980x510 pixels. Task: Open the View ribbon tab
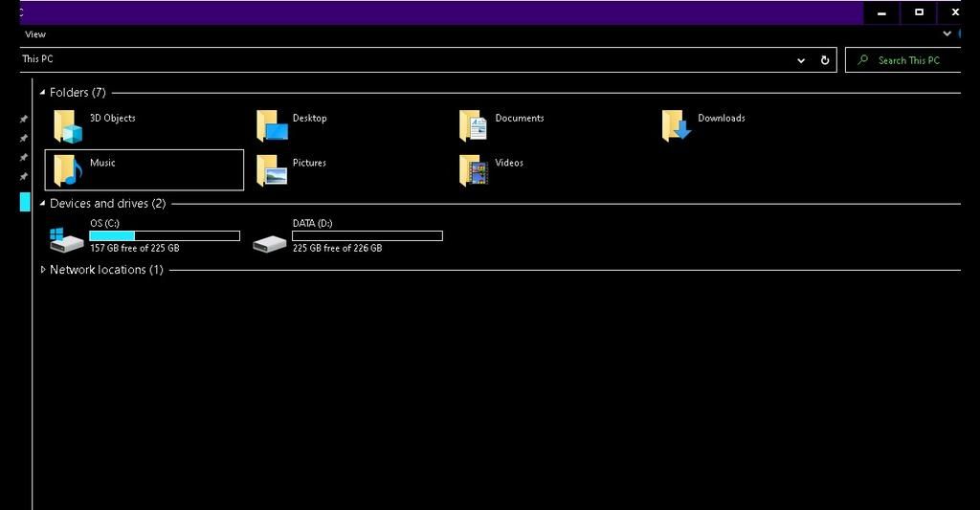35,34
